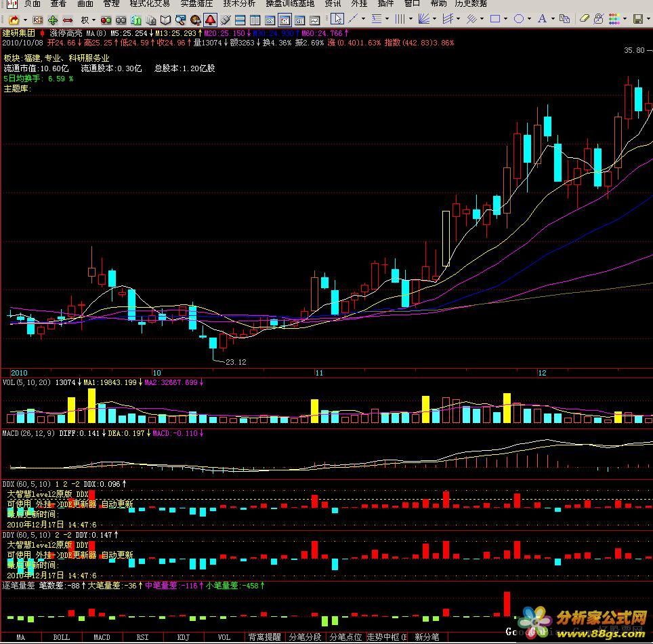This screenshot has width=653, height=644.
Task: Toggle the red alarm bell icon
Action: coord(210,20)
